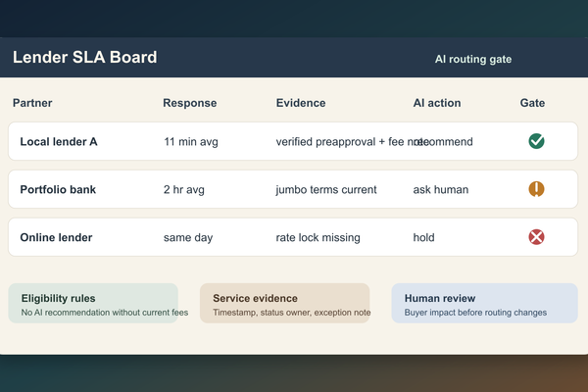Image resolution: width=588 pixels, height=392 pixels.
Task: Open the AI routing gate label
Action: click(473, 59)
